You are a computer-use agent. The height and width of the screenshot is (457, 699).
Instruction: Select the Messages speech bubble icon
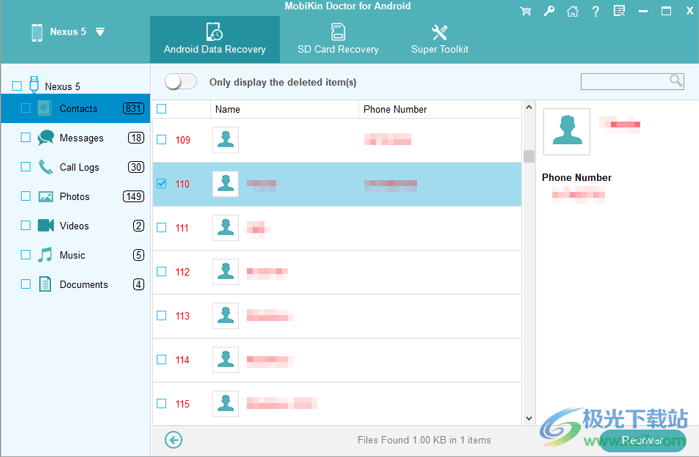pyautogui.click(x=45, y=138)
